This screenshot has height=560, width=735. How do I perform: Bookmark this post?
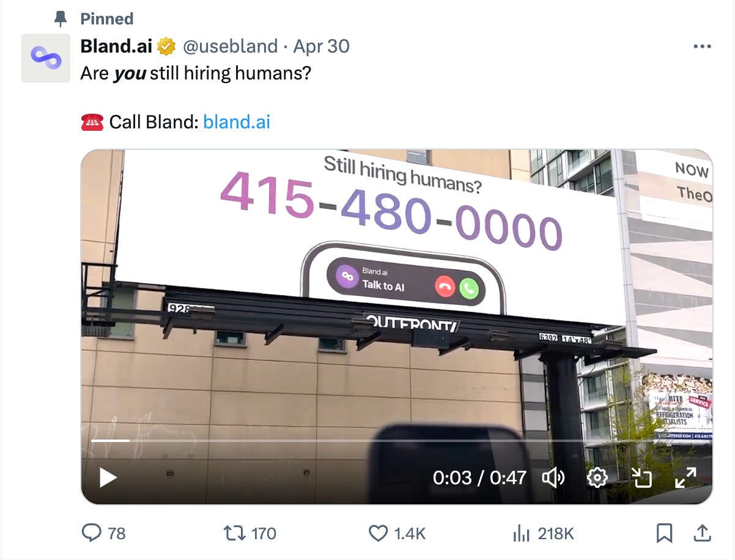[x=664, y=533]
